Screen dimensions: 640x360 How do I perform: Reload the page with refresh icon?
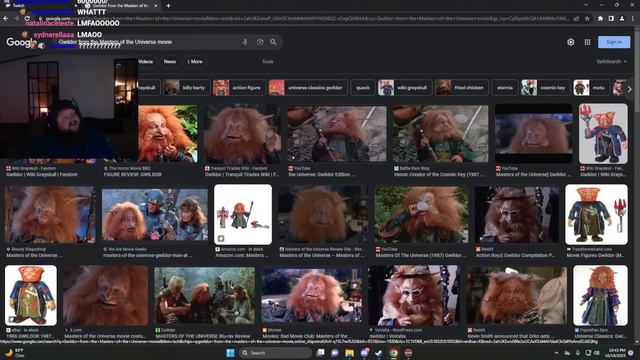pos(27,18)
